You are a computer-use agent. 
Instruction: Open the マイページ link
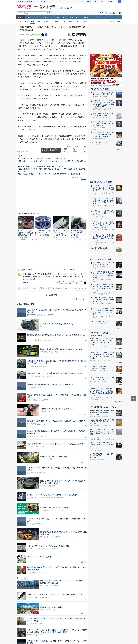103,13
